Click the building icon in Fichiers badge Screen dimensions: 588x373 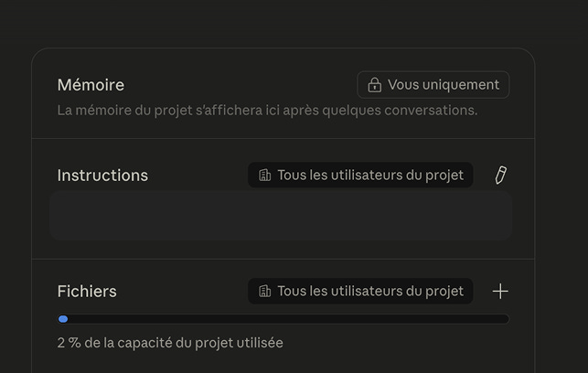click(x=265, y=291)
